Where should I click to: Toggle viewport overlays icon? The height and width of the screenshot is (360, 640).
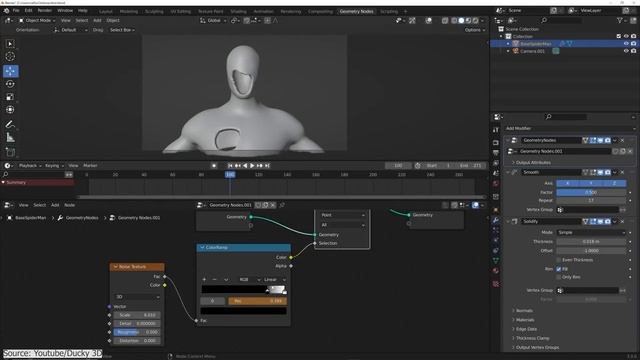click(x=429, y=20)
